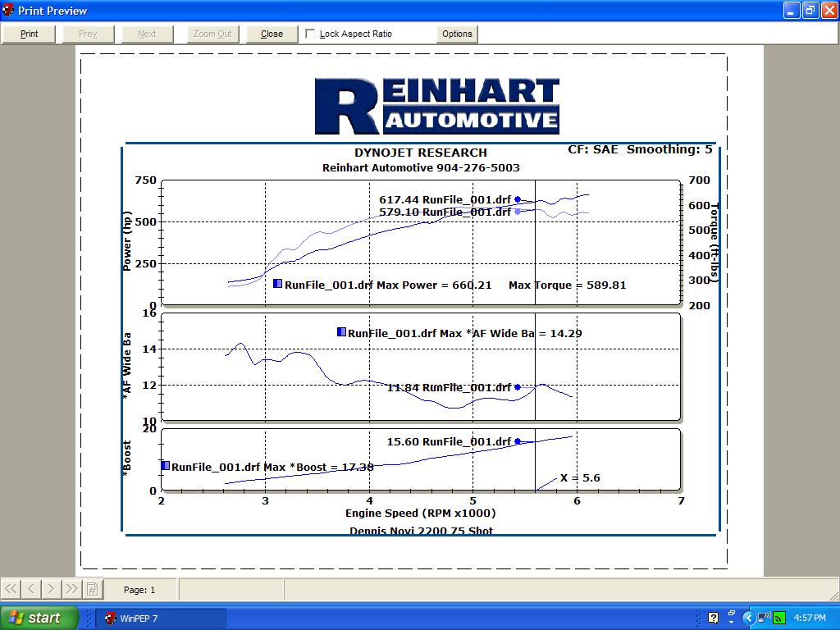Click the Zoom Out button

click(x=212, y=34)
